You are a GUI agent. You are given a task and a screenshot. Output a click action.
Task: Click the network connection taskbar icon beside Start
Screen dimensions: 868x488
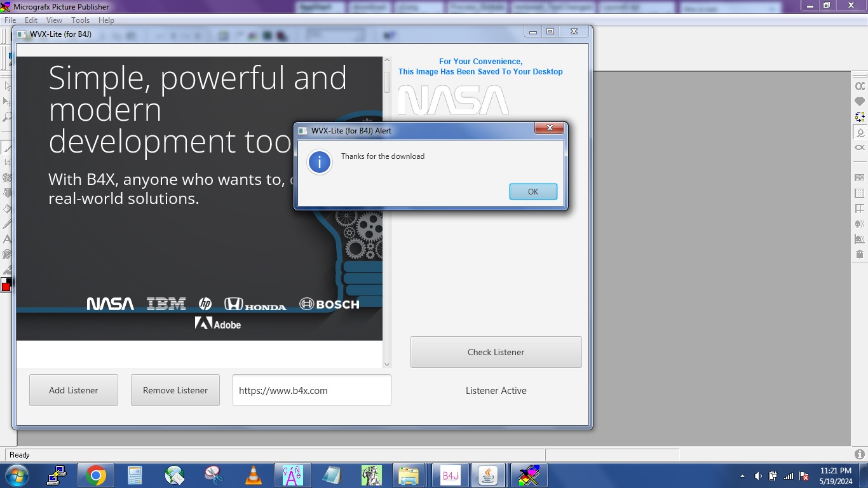point(57,475)
